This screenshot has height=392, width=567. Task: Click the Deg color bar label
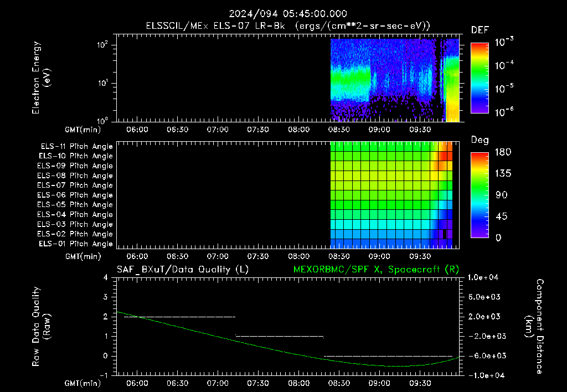(480, 140)
